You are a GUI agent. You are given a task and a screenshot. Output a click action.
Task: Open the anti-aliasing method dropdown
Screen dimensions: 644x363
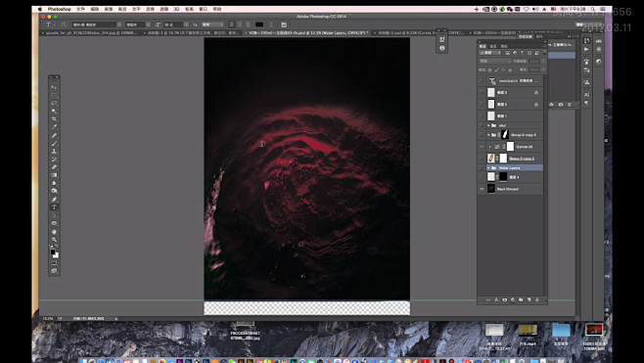coord(212,24)
